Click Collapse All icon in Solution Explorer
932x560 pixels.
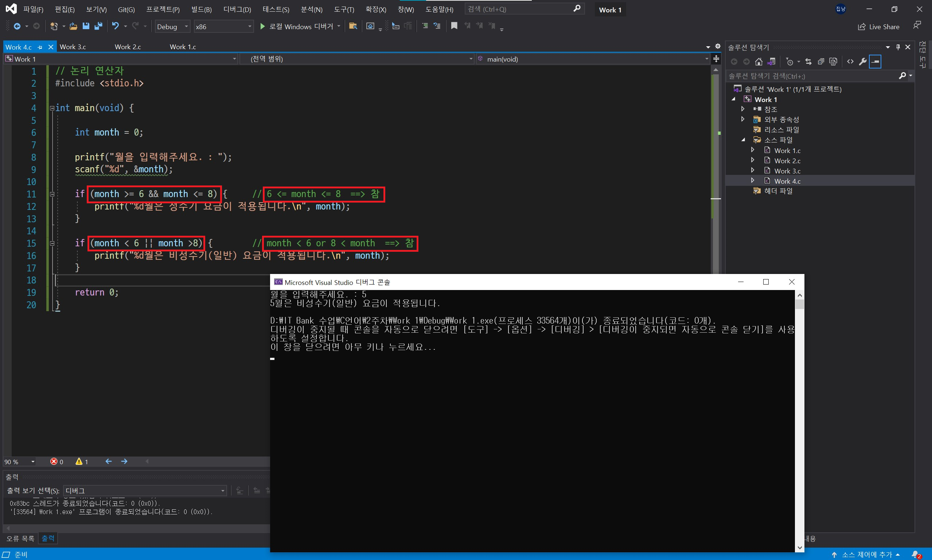(x=820, y=62)
